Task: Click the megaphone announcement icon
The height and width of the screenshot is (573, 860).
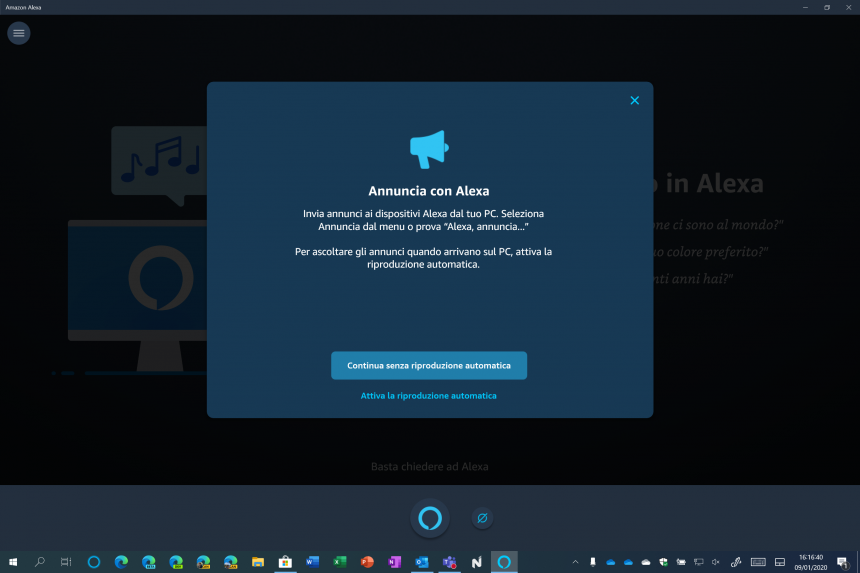Action: (x=429, y=149)
